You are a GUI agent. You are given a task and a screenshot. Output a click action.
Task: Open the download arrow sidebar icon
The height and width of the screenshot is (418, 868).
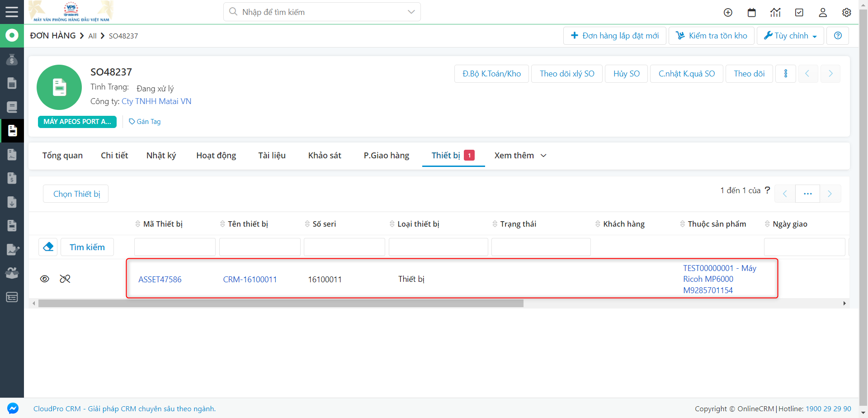12,202
